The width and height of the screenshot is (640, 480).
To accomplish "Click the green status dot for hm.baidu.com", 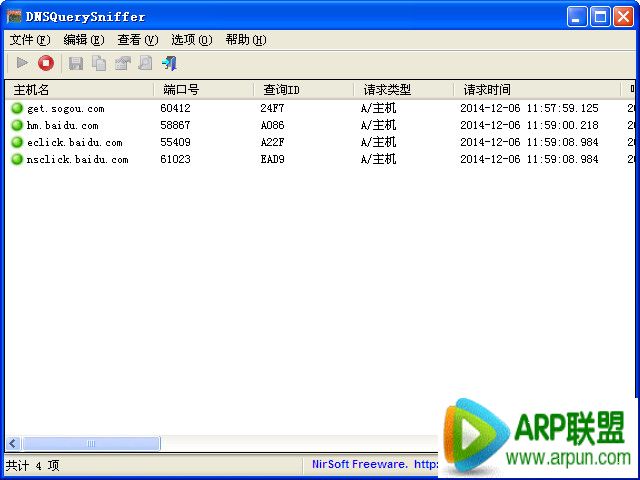I will coord(17,125).
